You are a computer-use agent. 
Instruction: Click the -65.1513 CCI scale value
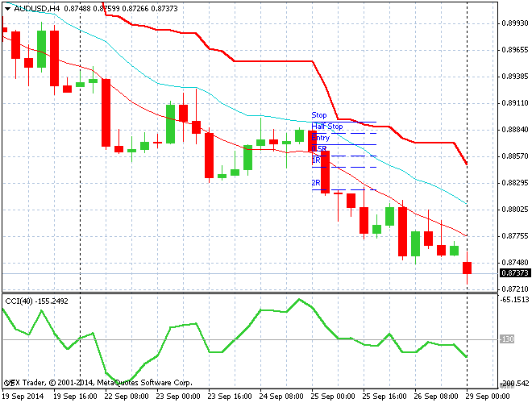pos(515,300)
